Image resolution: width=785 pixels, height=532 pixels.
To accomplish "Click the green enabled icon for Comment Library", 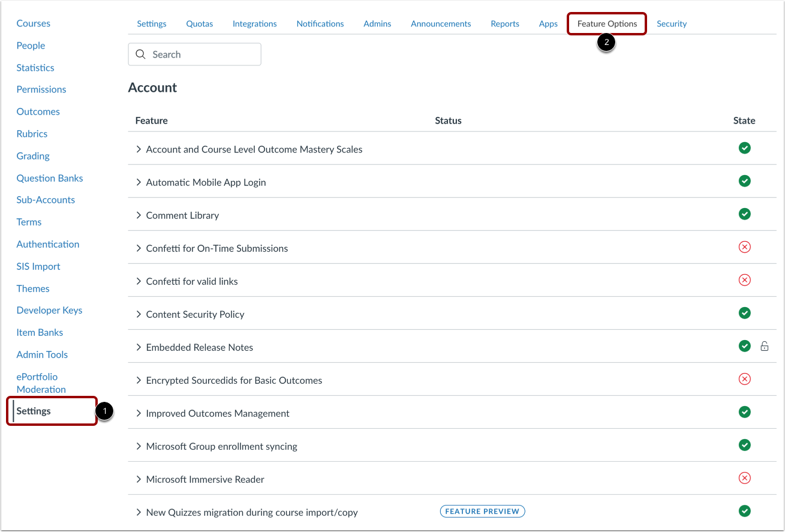I will click(x=744, y=214).
